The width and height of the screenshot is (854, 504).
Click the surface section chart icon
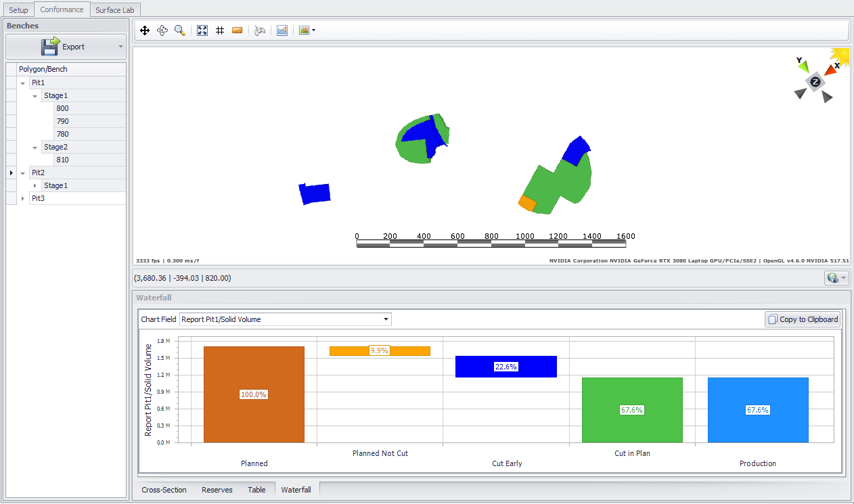tap(282, 30)
